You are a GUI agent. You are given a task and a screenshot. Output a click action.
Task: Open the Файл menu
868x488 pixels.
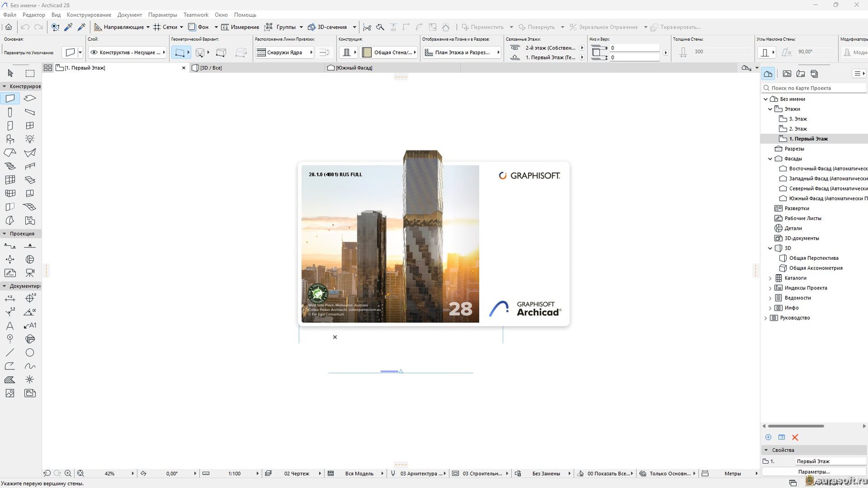click(x=10, y=15)
